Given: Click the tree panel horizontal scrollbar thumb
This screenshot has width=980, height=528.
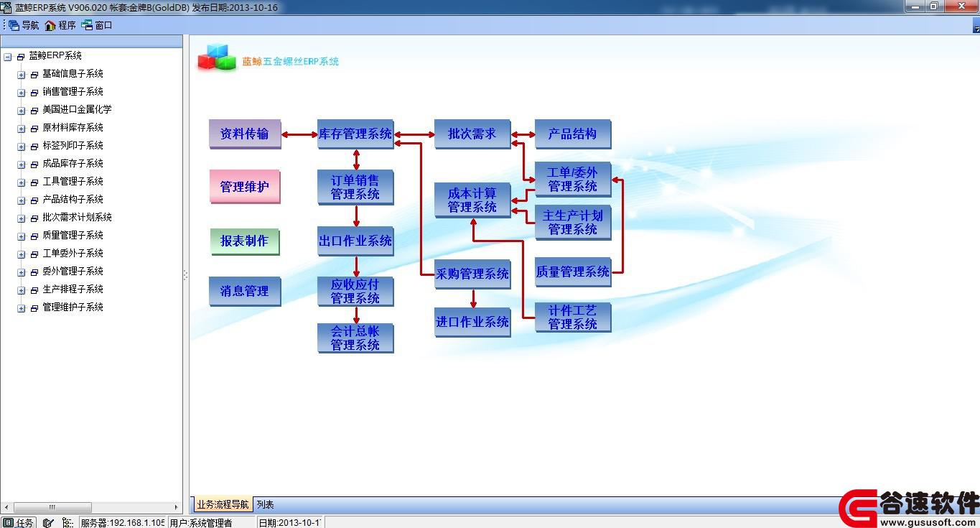Looking at the screenshot, I should [x=52, y=507].
